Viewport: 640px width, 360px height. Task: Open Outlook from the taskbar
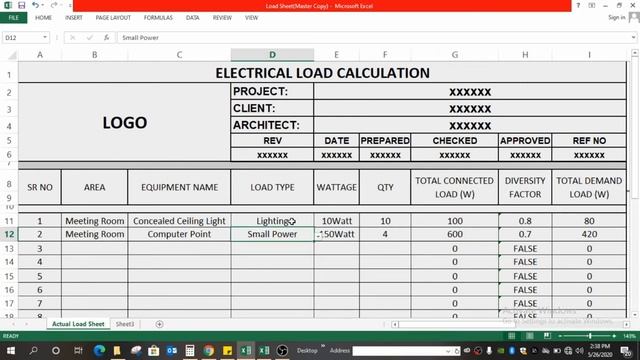tap(172, 351)
